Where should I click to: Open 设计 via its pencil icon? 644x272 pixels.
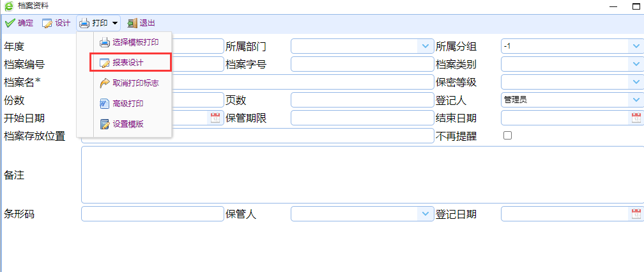[x=48, y=24]
